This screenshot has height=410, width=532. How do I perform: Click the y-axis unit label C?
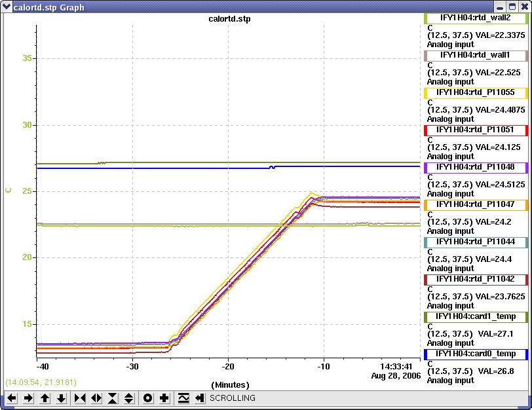[x=9, y=191]
